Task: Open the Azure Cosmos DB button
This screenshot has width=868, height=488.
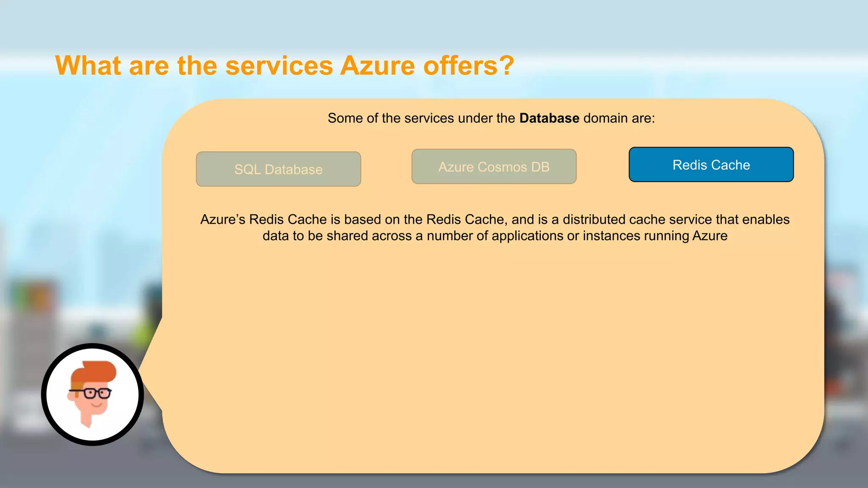Action: (494, 166)
